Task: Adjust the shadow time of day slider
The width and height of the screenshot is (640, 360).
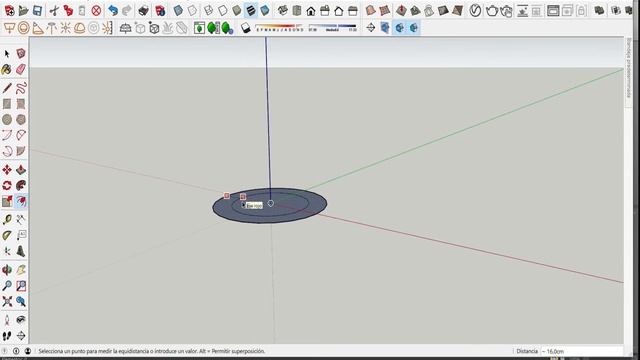Action: (x=333, y=28)
